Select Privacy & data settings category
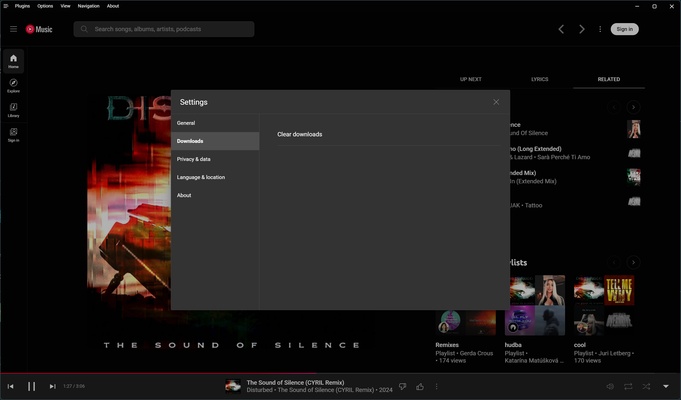 [x=215, y=159]
